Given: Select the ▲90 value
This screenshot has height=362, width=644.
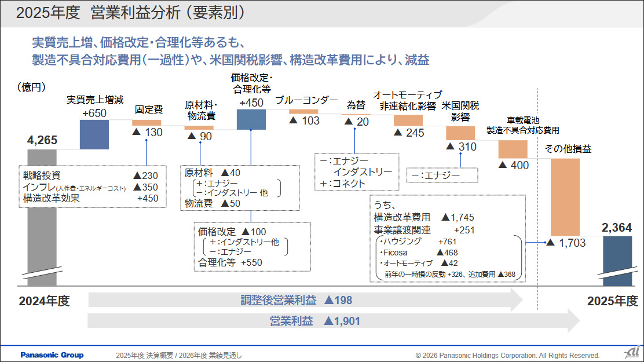Looking at the screenshot, I should (200, 137).
